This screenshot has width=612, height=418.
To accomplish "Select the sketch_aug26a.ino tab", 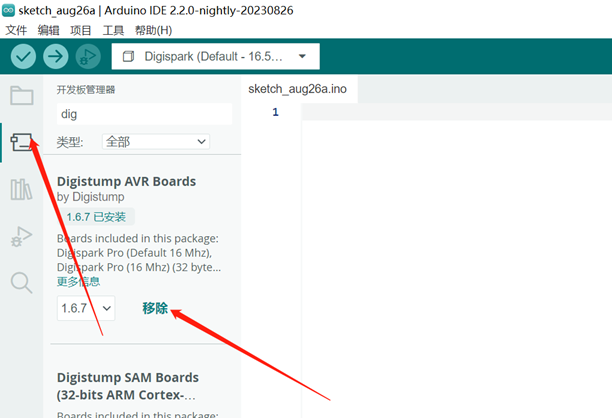I will (x=298, y=89).
